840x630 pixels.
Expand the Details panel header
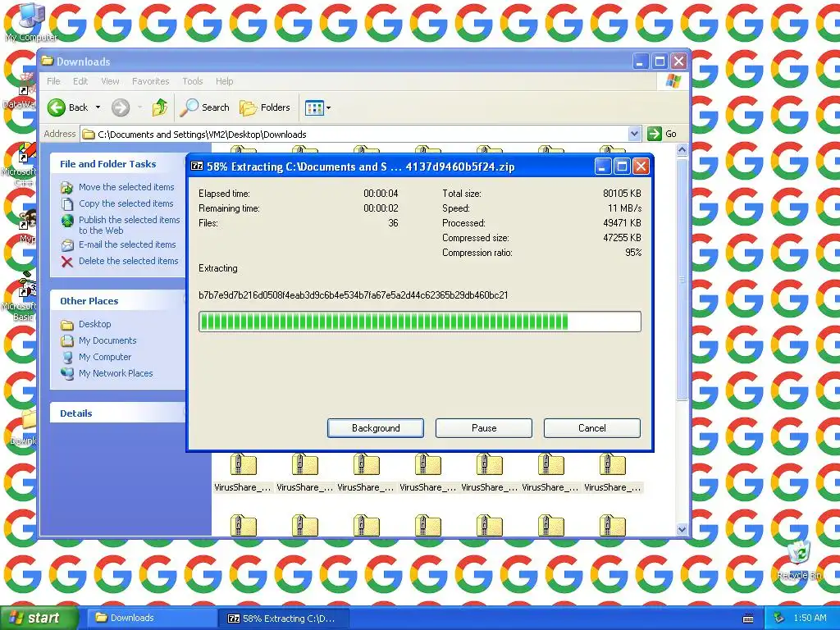coord(118,413)
